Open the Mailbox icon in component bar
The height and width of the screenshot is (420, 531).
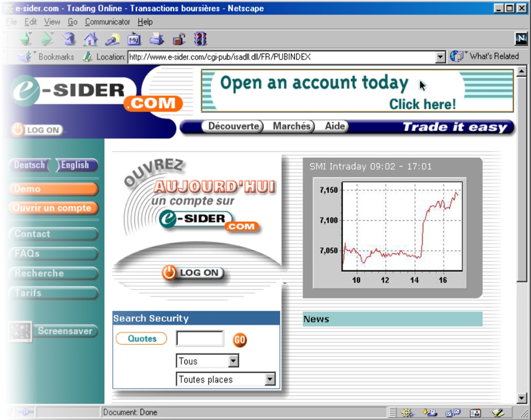pos(430,413)
